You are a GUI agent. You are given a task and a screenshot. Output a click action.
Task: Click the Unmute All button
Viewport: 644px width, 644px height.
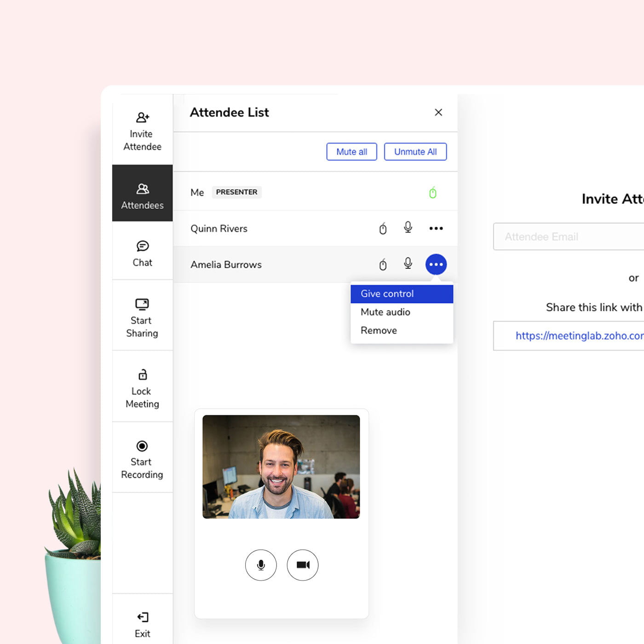pos(415,152)
